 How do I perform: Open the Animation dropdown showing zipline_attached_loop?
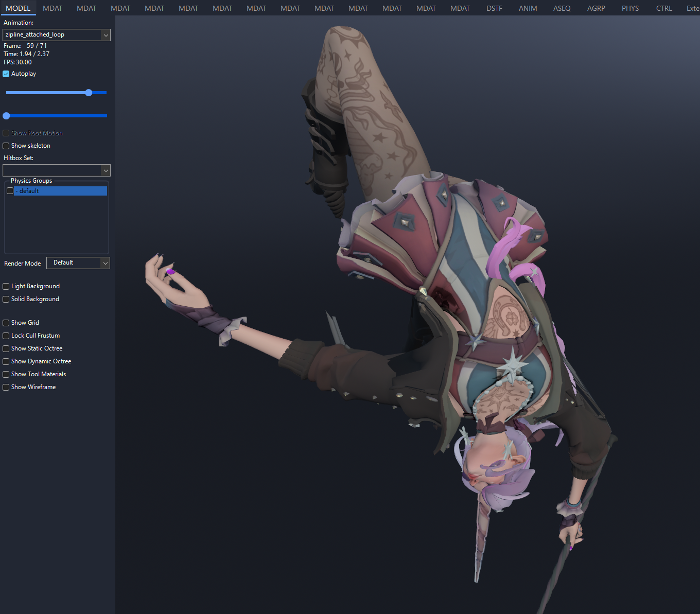tap(56, 35)
